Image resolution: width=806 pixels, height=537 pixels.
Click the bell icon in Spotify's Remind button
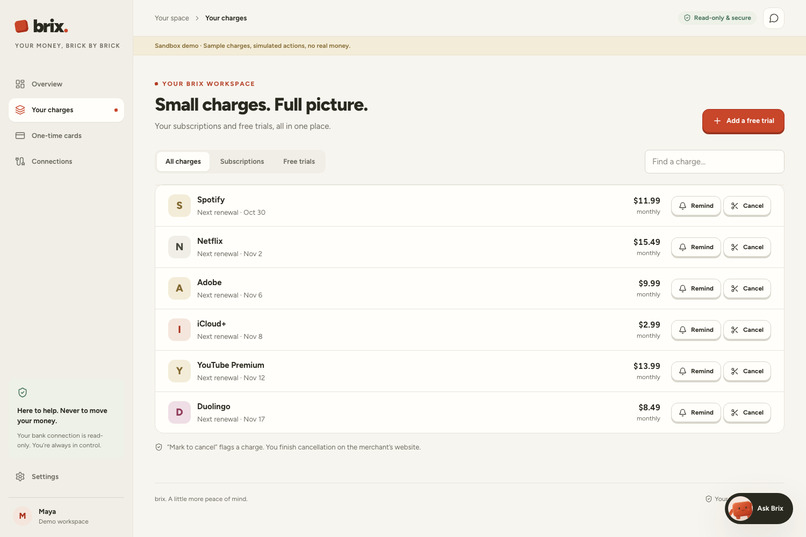[x=683, y=206]
